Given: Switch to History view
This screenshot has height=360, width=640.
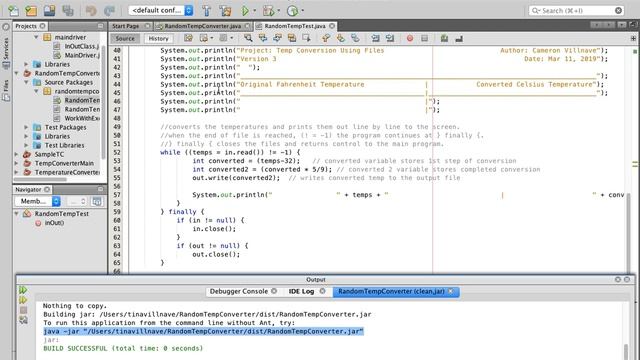Looking at the screenshot, I should (x=158, y=38).
